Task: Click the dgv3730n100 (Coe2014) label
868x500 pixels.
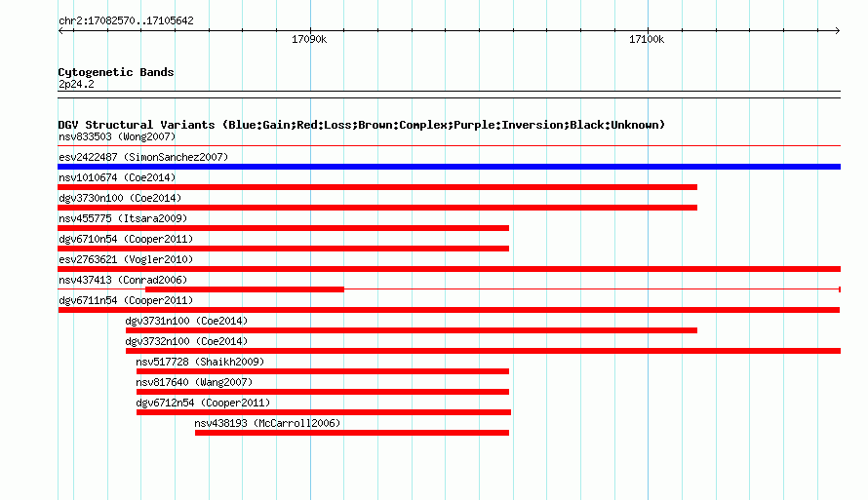Action: [120, 198]
